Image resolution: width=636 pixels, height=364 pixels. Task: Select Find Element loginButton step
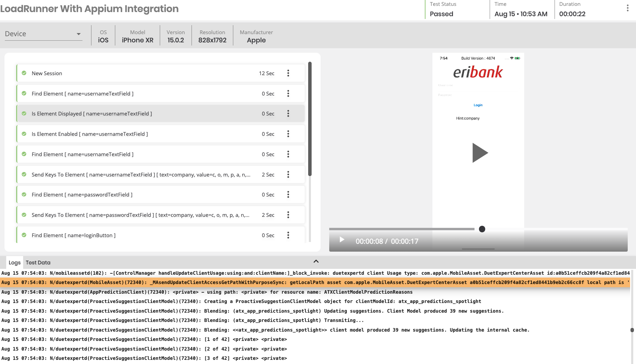click(x=161, y=235)
